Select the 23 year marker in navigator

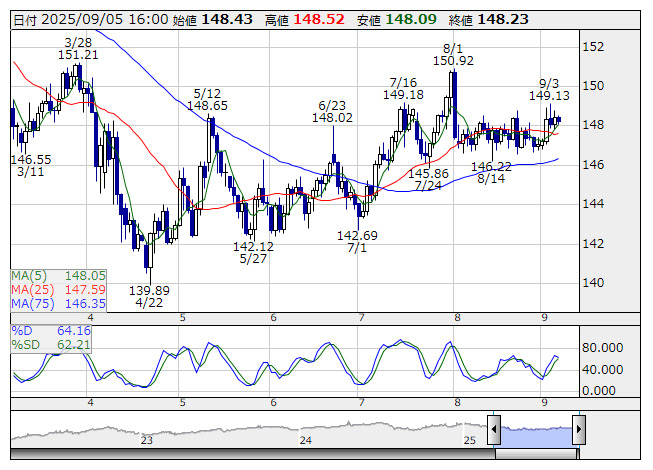pyautogui.click(x=147, y=440)
